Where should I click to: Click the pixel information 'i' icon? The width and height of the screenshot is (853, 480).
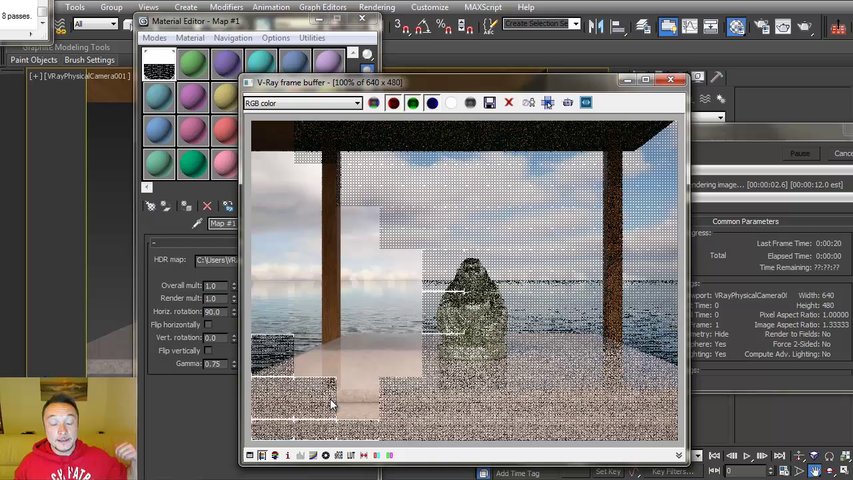(x=287, y=456)
